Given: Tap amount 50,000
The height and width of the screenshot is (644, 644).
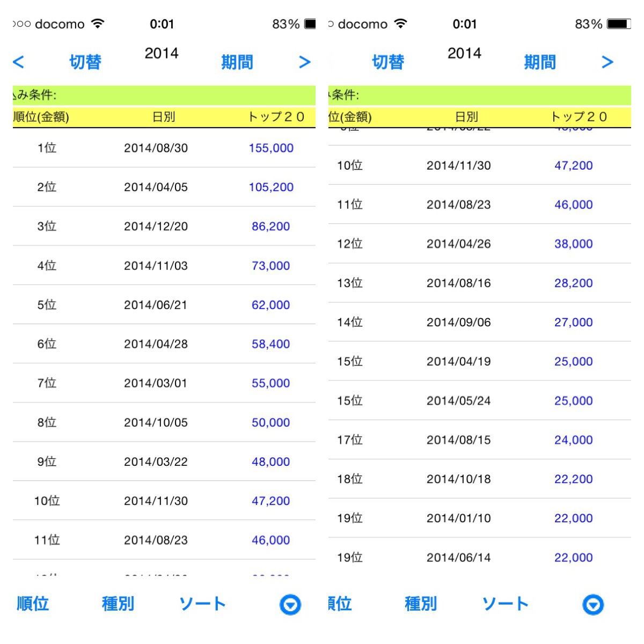Looking at the screenshot, I should click(x=271, y=422).
